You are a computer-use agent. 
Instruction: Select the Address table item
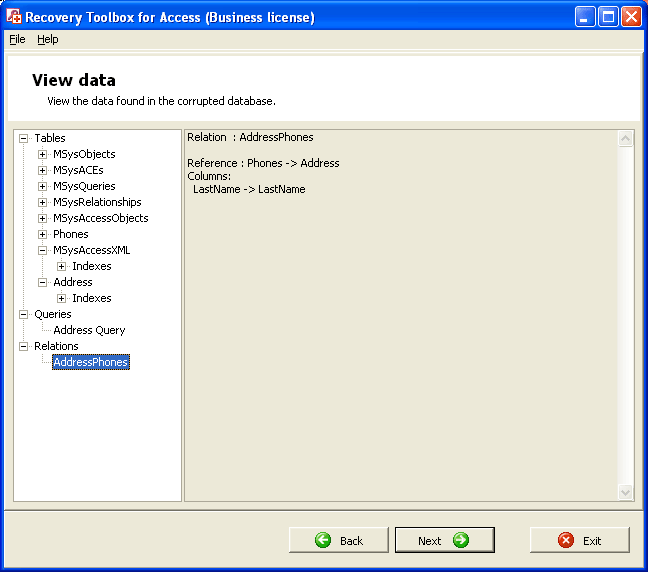73,282
